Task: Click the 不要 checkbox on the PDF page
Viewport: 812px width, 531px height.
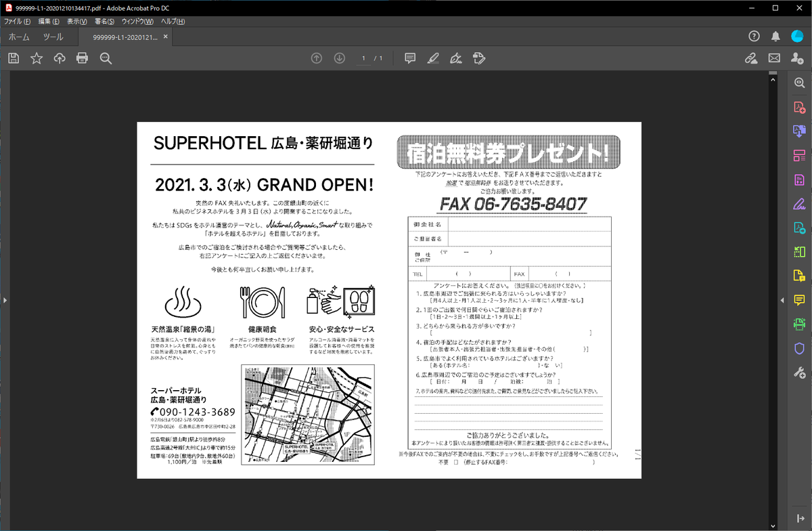Action: point(456,462)
